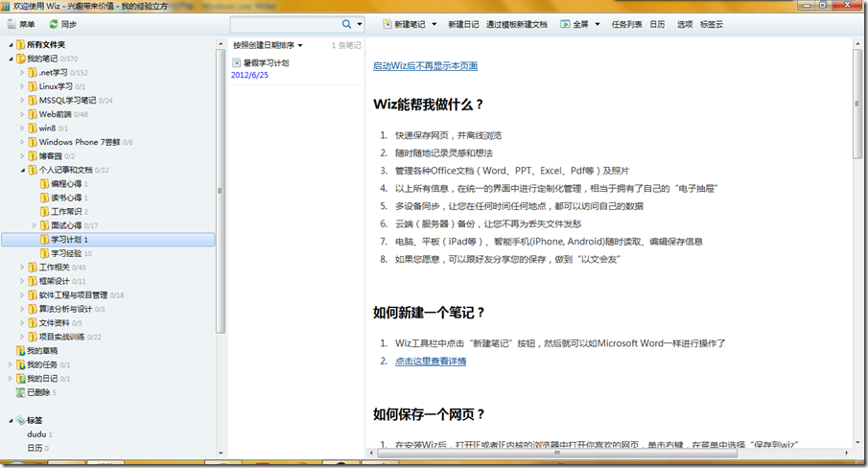Click the 同步 sync icon
The width and height of the screenshot is (868, 468).
pyautogui.click(x=54, y=24)
